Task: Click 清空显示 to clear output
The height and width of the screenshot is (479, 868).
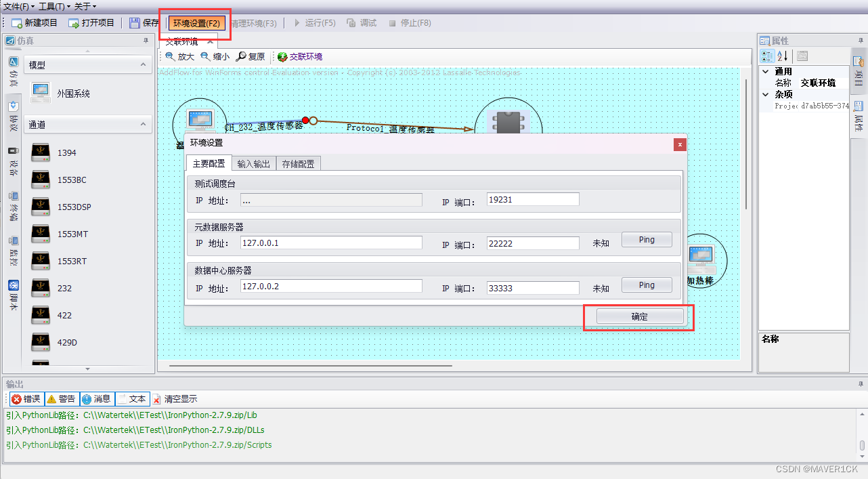Action: pyautogui.click(x=175, y=399)
